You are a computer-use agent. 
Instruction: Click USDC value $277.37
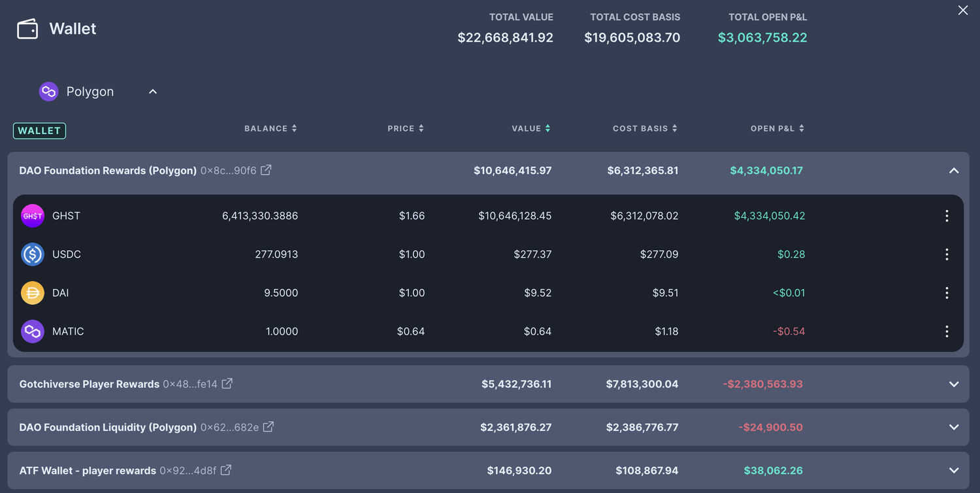[x=532, y=254]
